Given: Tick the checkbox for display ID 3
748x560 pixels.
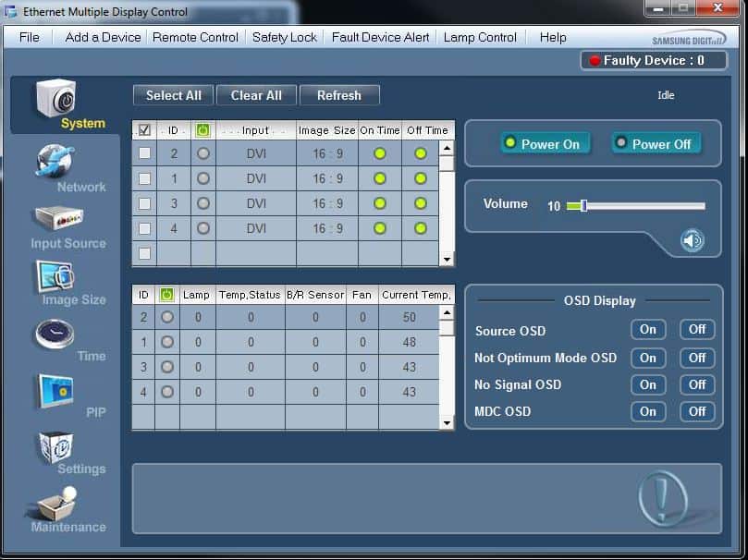Looking at the screenshot, I should [144, 203].
